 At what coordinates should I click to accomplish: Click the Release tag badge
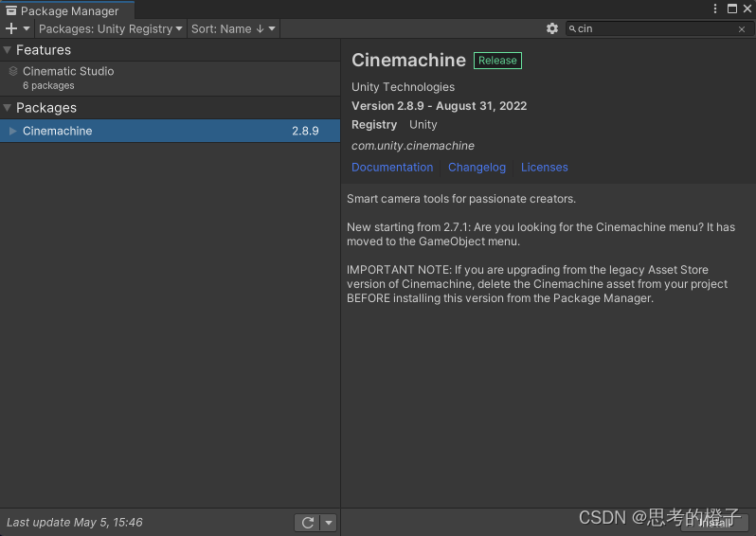click(x=497, y=61)
